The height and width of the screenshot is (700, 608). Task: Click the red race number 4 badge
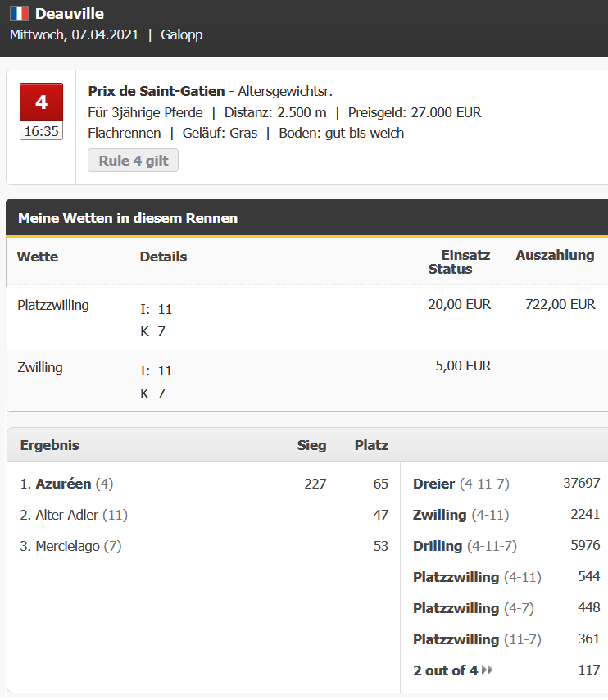[41, 102]
